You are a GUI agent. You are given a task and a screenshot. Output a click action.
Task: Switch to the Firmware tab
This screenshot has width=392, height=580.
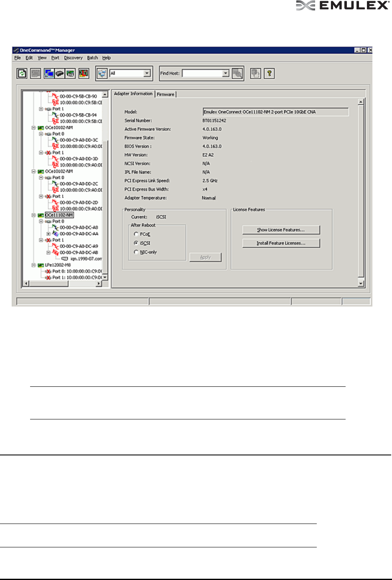click(x=165, y=95)
